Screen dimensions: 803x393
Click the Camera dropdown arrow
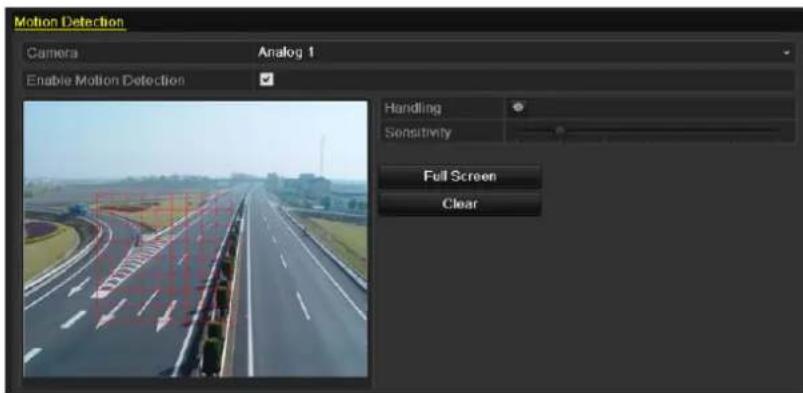(787, 53)
